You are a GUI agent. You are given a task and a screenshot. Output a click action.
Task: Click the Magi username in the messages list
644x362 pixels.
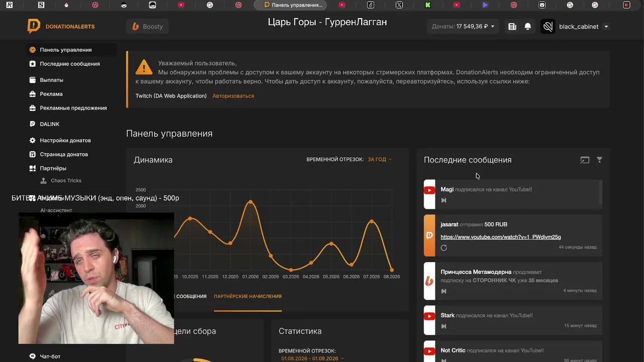[447, 190]
